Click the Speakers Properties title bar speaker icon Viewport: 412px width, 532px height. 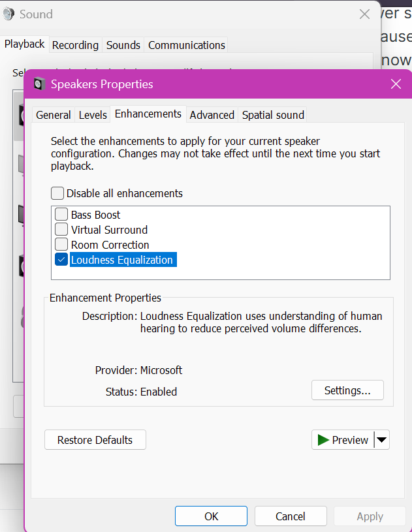39,84
